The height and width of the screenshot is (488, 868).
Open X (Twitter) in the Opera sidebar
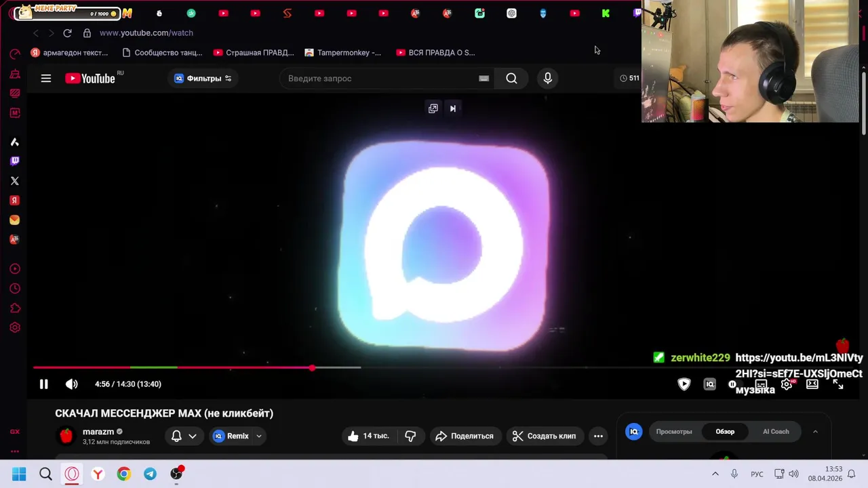point(15,181)
